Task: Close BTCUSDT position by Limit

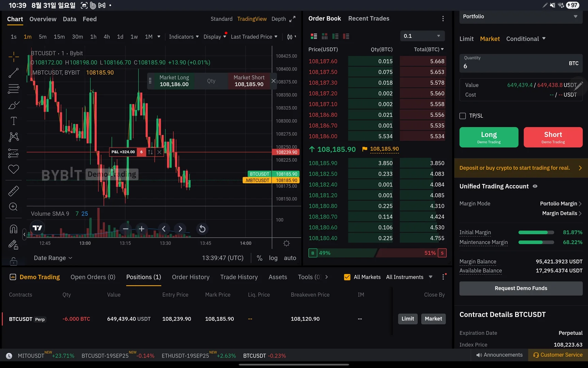Action: pos(408,319)
